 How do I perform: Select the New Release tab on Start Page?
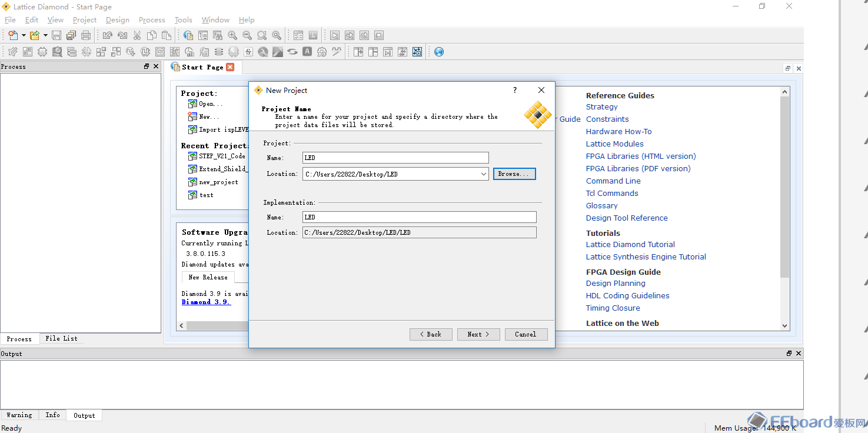208,277
